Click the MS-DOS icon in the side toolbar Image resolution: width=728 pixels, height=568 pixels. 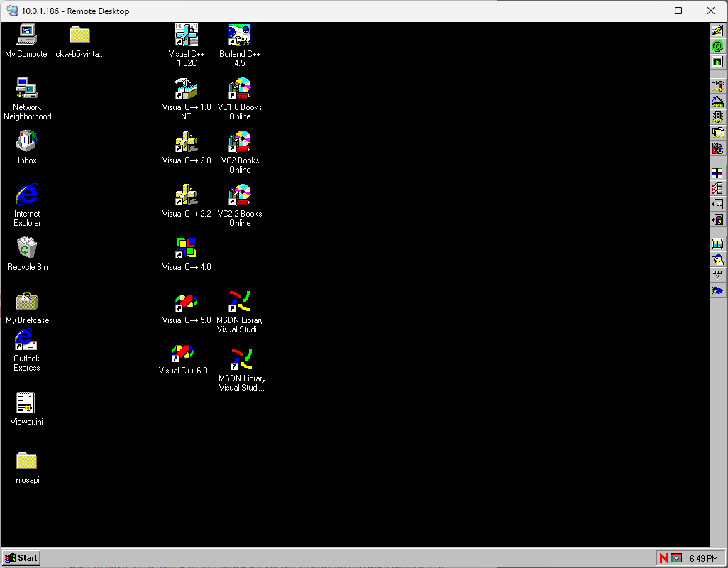click(x=717, y=149)
